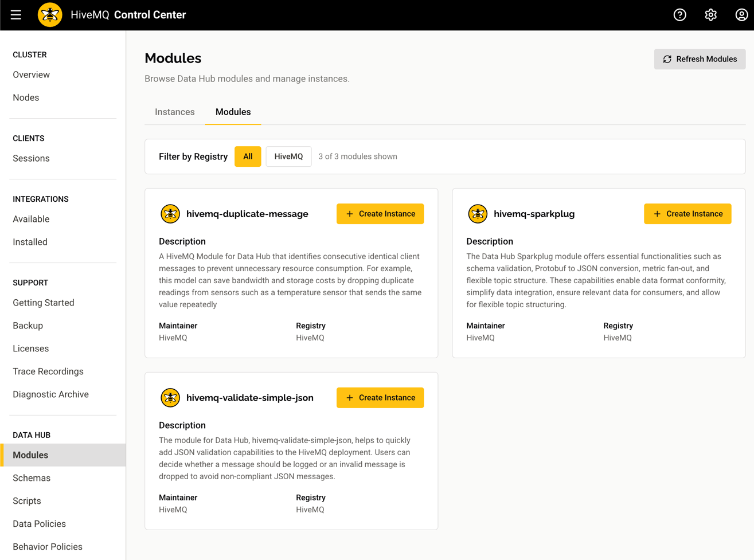Open Schemas in the Data Hub section

[32, 477]
